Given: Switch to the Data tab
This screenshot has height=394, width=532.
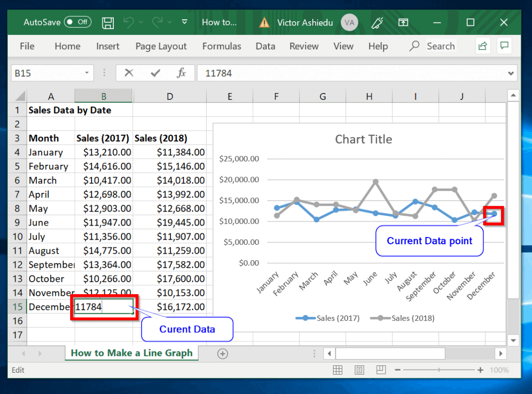Looking at the screenshot, I should 265,46.
